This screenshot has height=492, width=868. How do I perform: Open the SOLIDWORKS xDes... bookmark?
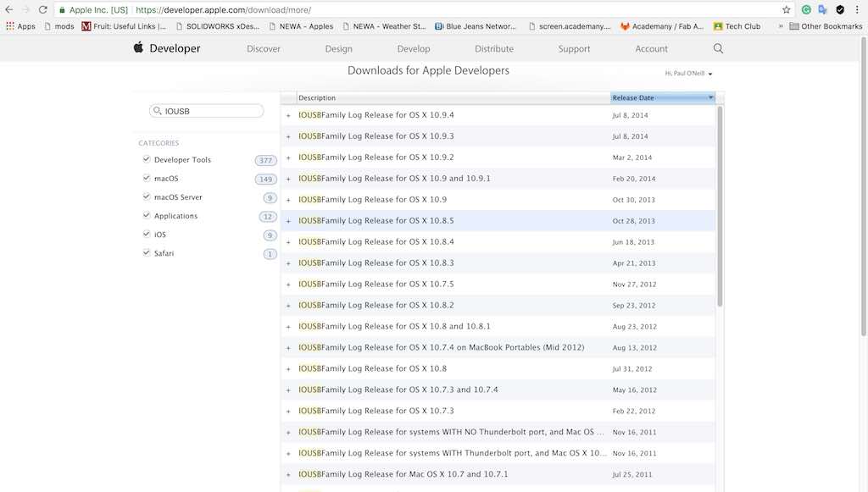point(218,26)
